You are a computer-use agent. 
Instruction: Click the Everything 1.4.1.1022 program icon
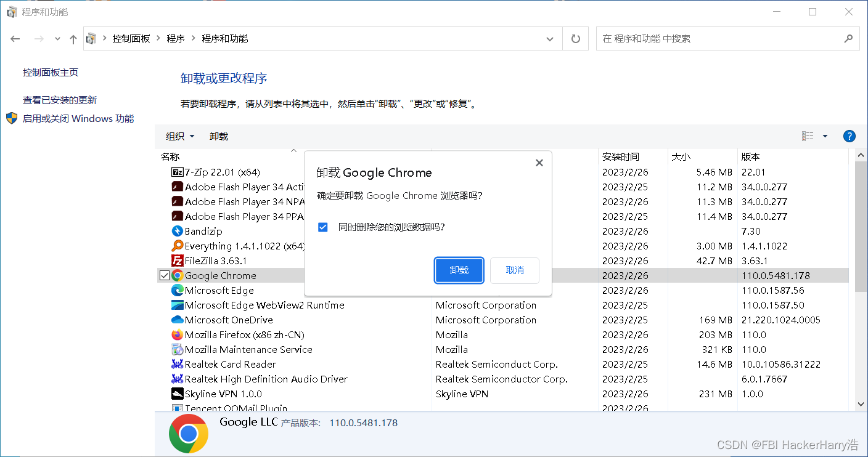click(x=177, y=246)
